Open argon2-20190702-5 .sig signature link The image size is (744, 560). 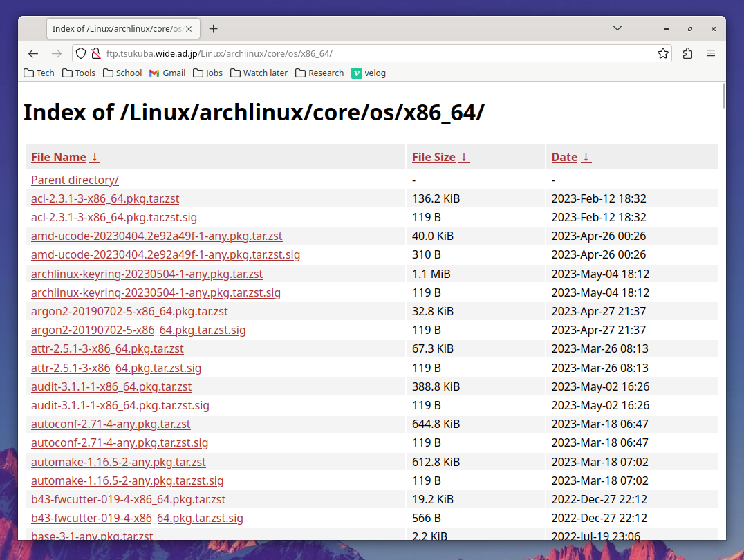138,330
